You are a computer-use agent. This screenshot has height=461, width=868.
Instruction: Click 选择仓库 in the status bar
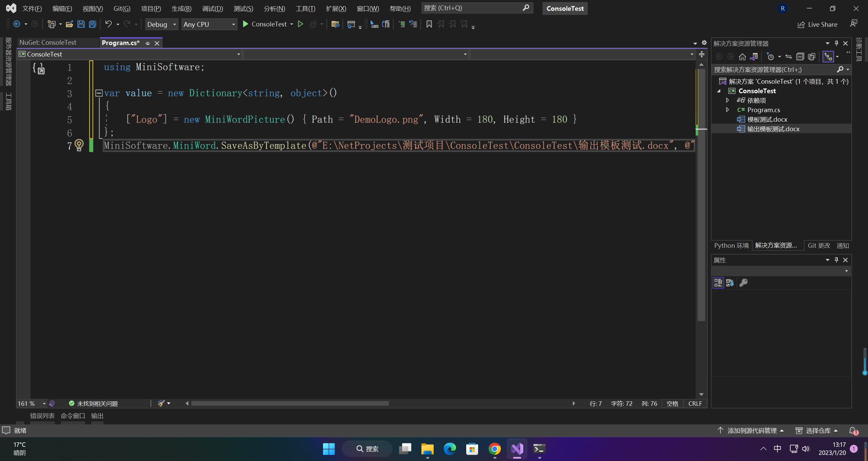[x=816, y=430]
